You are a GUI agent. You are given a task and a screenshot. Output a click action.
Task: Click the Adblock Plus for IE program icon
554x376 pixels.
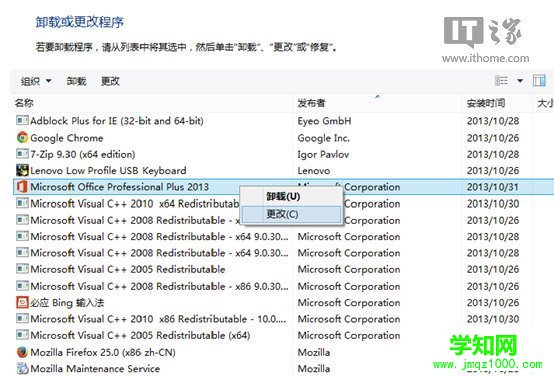tap(22, 121)
